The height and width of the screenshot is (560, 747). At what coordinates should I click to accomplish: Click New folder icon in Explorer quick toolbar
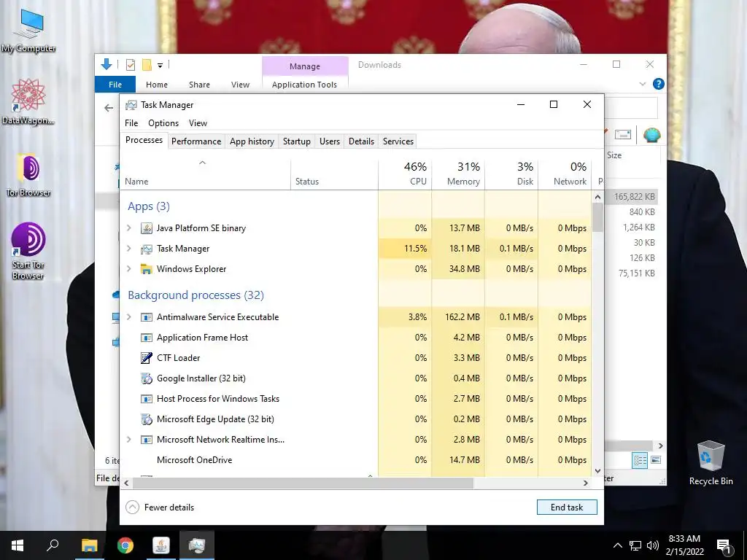147,65
